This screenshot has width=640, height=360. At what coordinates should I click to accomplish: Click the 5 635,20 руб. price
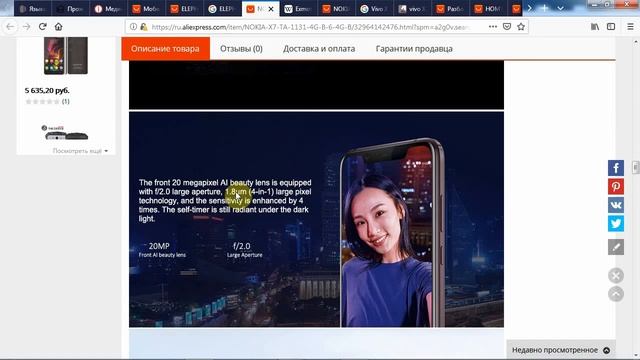coord(47,90)
